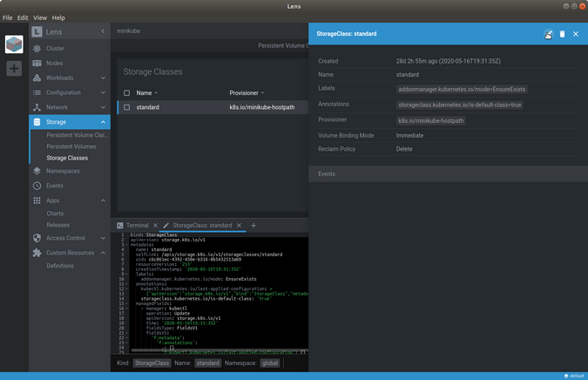Open the Nodes section
Image resolution: width=588 pixels, height=380 pixels.
(55, 63)
